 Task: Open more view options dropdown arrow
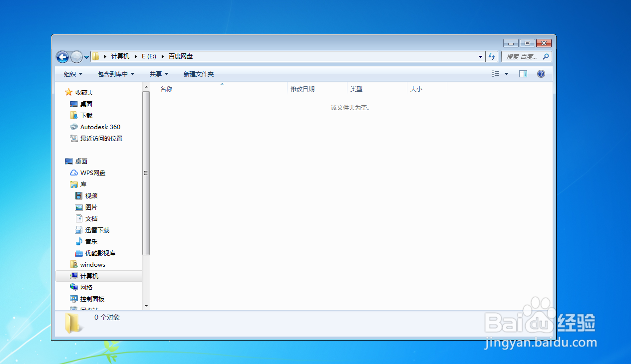[506, 74]
